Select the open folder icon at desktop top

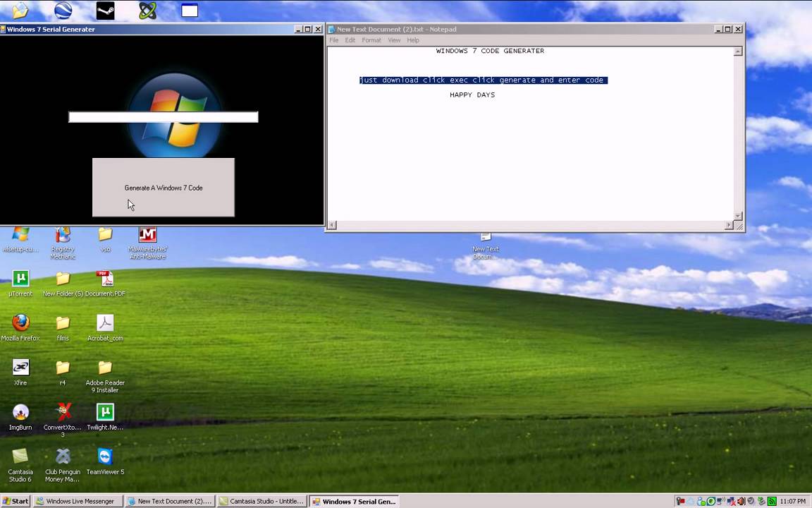click(x=20, y=11)
